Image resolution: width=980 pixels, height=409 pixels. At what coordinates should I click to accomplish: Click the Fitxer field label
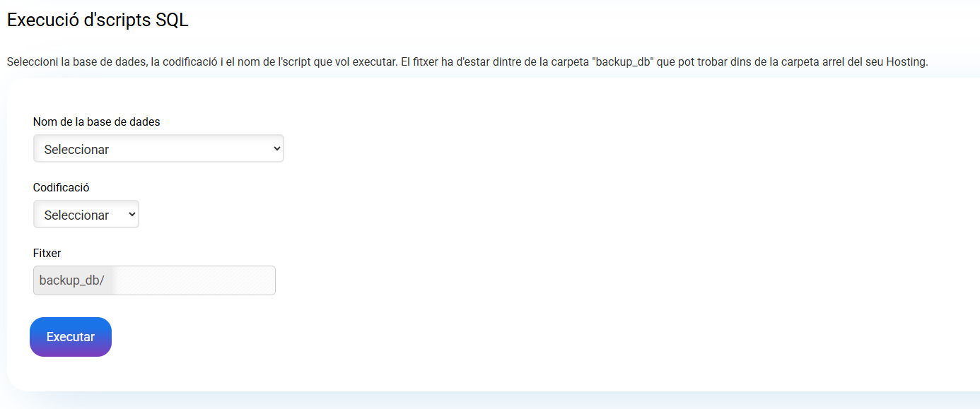point(47,253)
